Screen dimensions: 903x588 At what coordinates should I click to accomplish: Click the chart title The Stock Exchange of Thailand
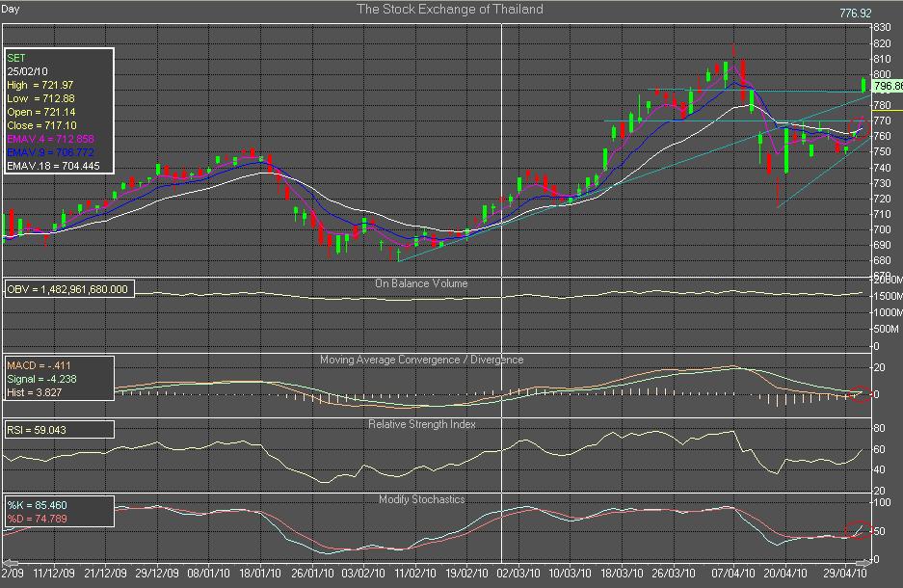point(450,10)
